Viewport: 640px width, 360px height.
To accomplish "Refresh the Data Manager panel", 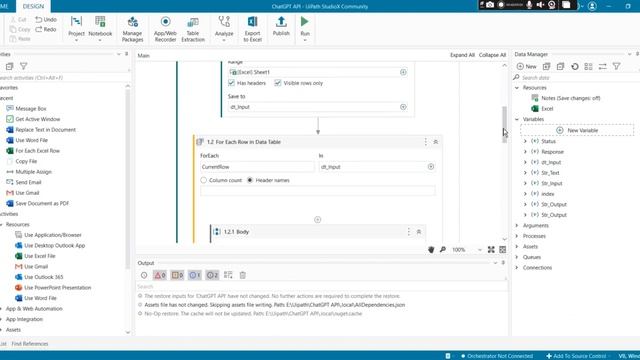I will 575,66.
